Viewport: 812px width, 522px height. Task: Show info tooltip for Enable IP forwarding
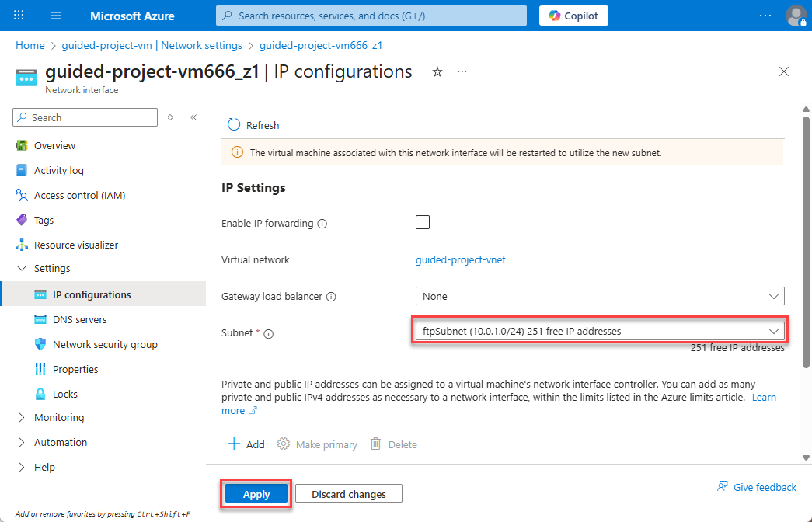tap(322, 224)
